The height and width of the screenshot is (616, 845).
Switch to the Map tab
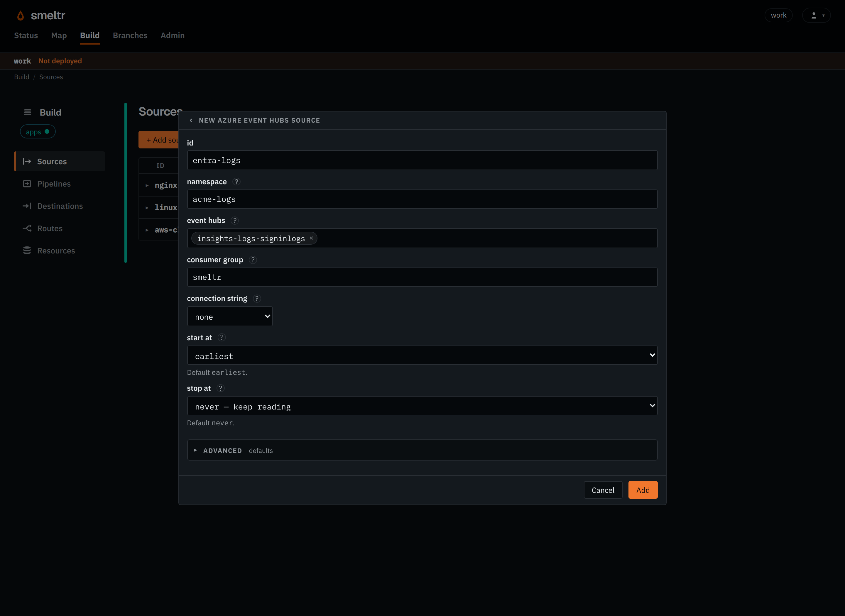59,35
